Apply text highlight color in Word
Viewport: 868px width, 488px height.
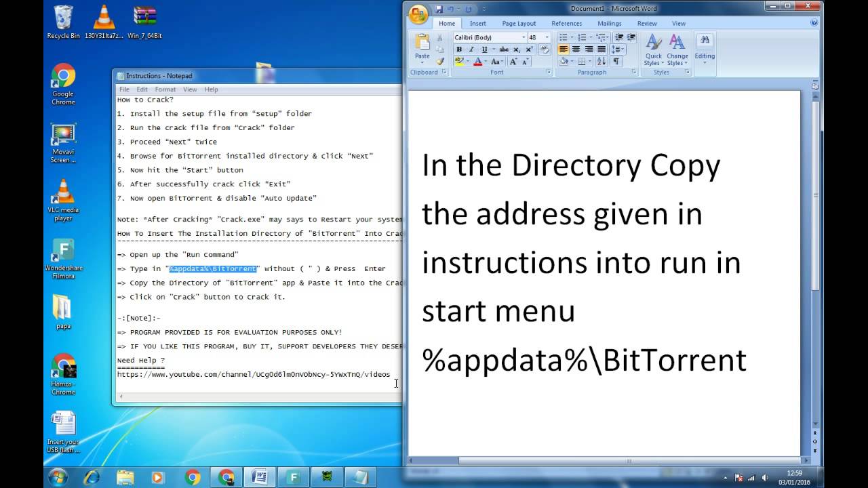[459, 61]
